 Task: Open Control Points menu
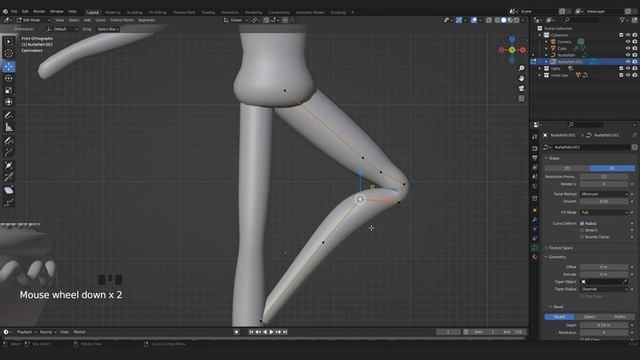tap(122, 20)
